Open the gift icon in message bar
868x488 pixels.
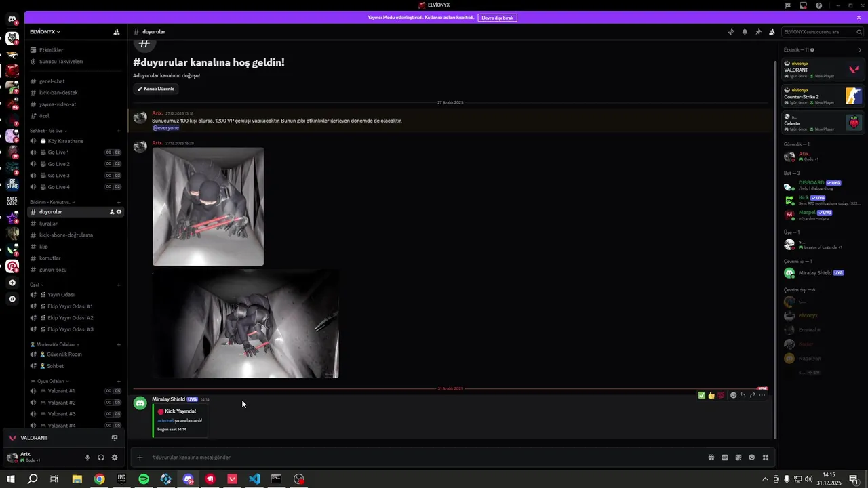711,457
